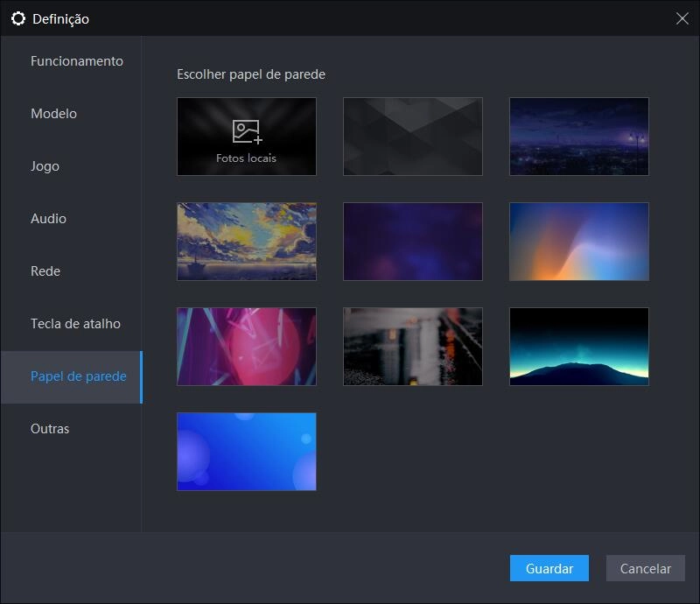The width and height of the screenshot is (700, 604).
Task: Click the Guardar button to save
Action: tap(549, 568)
